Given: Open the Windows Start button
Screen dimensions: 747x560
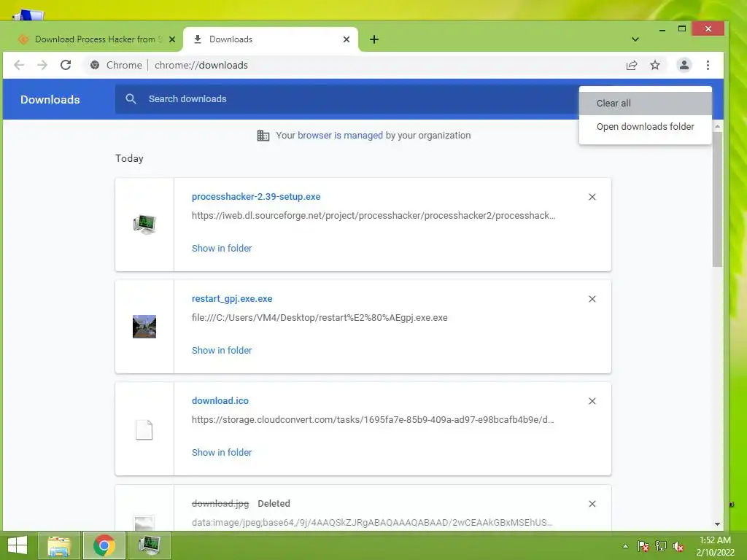Looking at the screenshot, I should 18,545.
